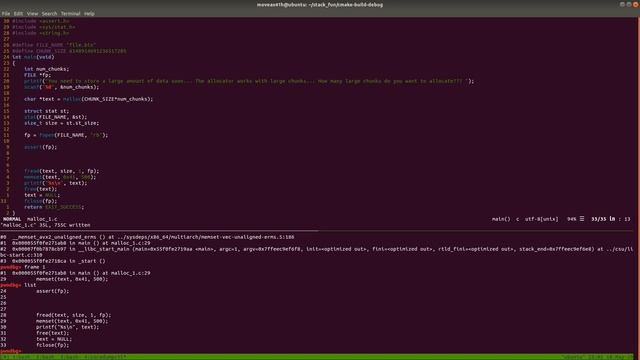Click the 94% position indicator in status line
Screen dimensions: 640x360
click(571, 219)
